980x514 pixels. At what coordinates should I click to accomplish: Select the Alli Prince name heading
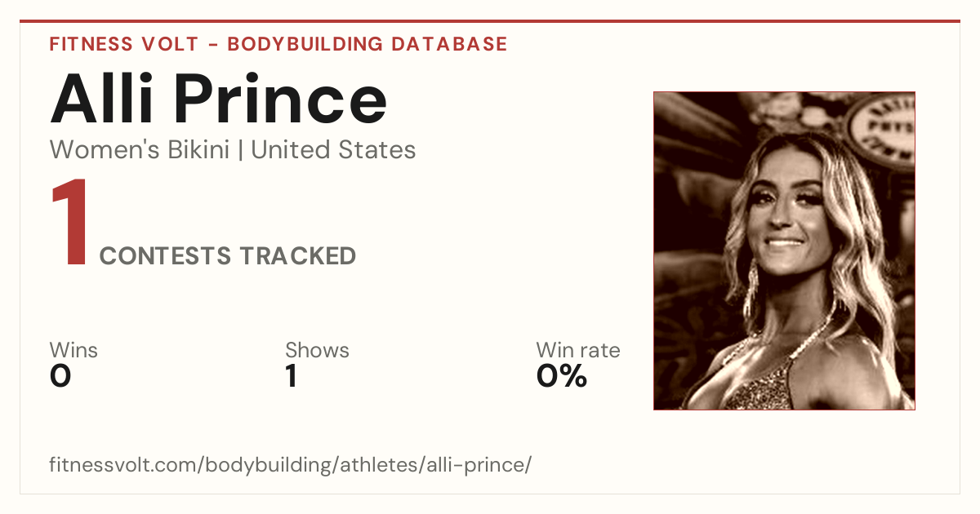[x=218, y=100]
